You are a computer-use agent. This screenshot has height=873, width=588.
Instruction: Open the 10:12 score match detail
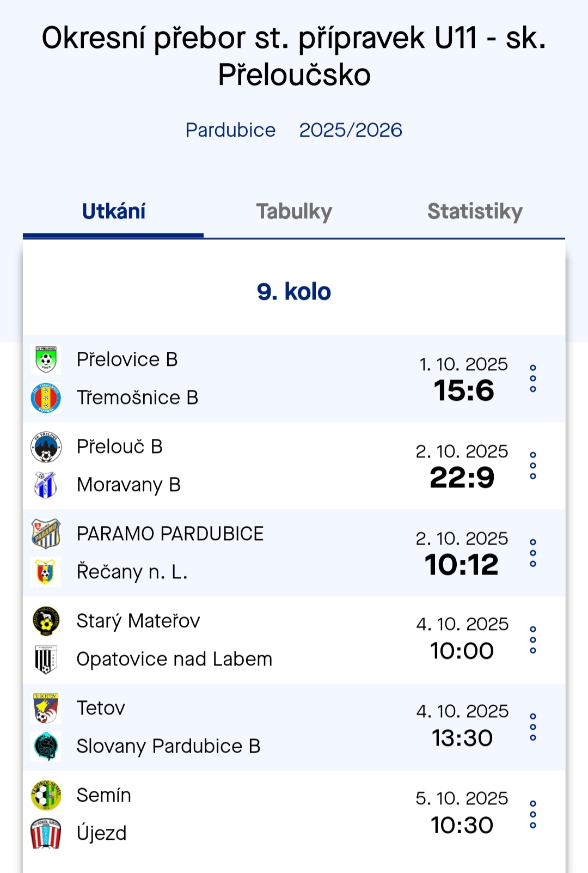(462, 565)
